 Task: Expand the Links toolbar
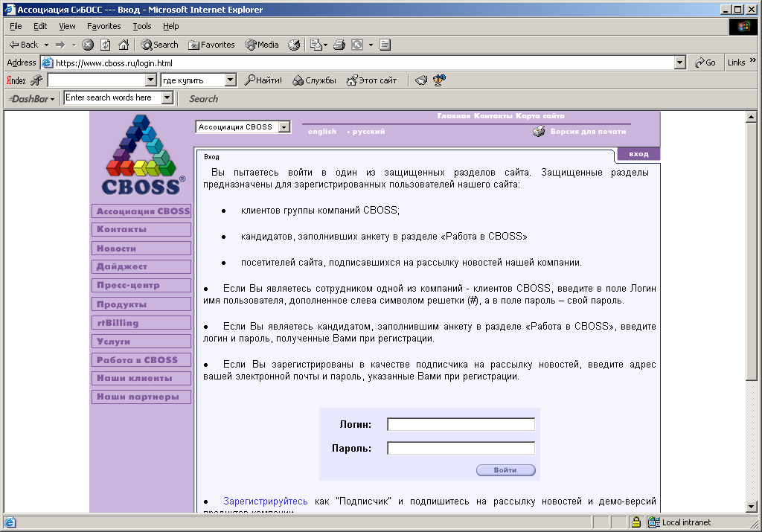click(x=753, y=60)
